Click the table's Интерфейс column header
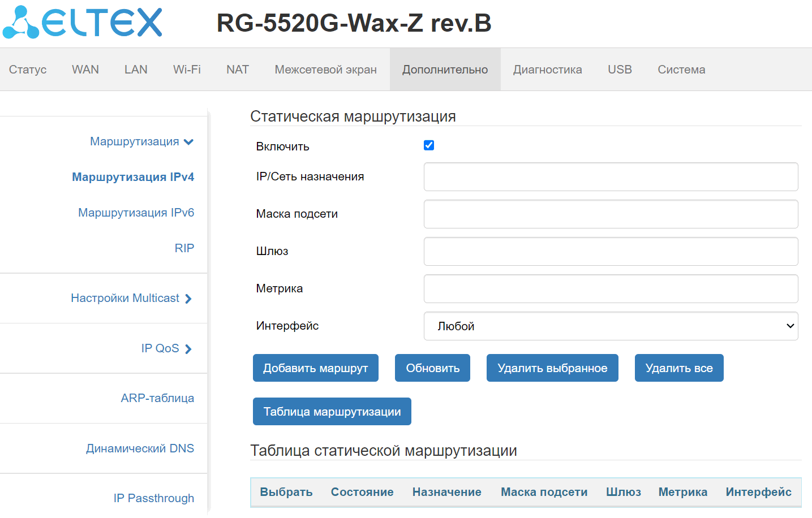812x518 pixels. click(x=759, y=492)
